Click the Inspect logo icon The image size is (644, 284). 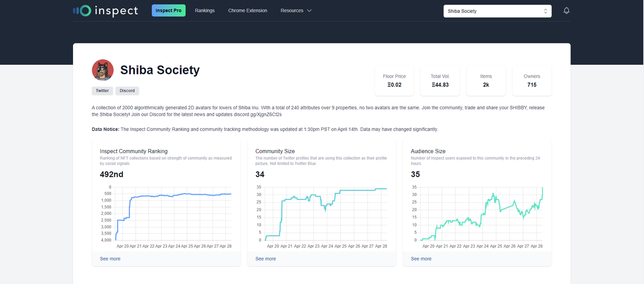tap(82, 11)
